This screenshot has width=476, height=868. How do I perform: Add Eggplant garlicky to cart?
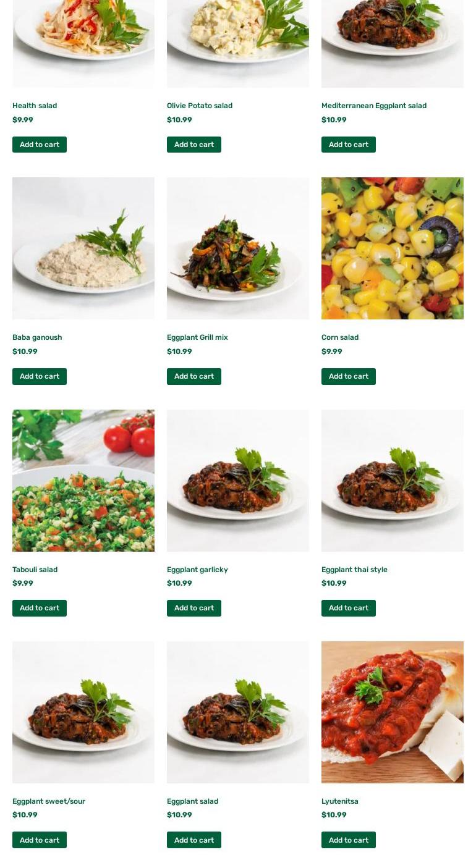click(194, 608)
